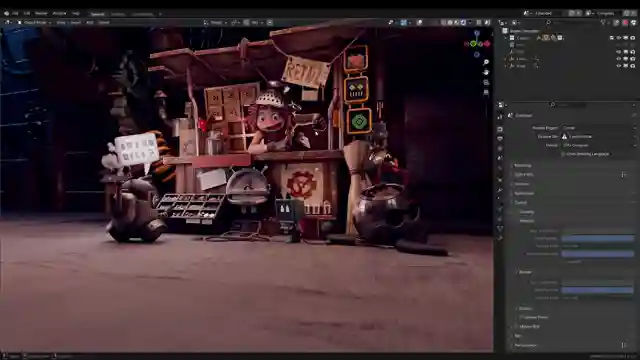Adjust the Render subpanel Child Particles slider
Image resolution: width=640 pixels, height=360 pixels.
[x=598, y=290]
